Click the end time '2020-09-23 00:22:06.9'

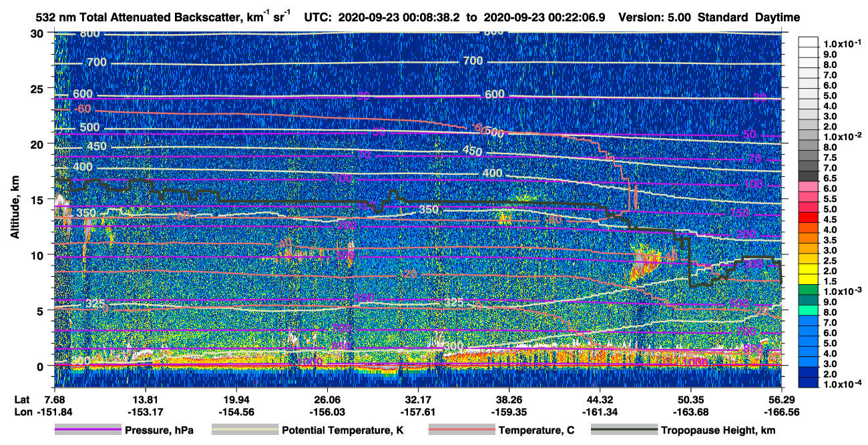pyautogui.click(x=544, y=18)
